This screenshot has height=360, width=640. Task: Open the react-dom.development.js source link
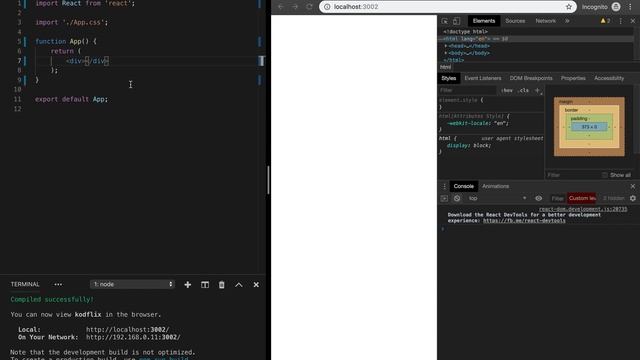pos(583,209)
